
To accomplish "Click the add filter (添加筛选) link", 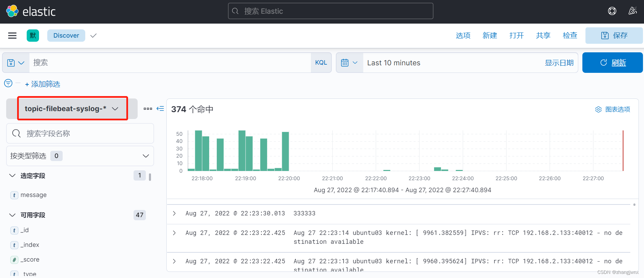I will 42,84.
